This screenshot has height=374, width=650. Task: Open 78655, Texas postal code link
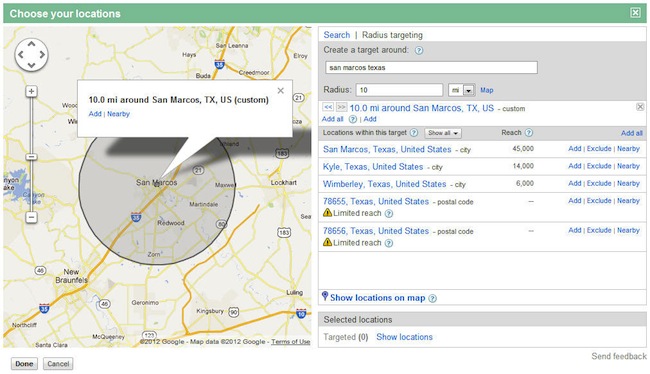click(x=376, y=202)
